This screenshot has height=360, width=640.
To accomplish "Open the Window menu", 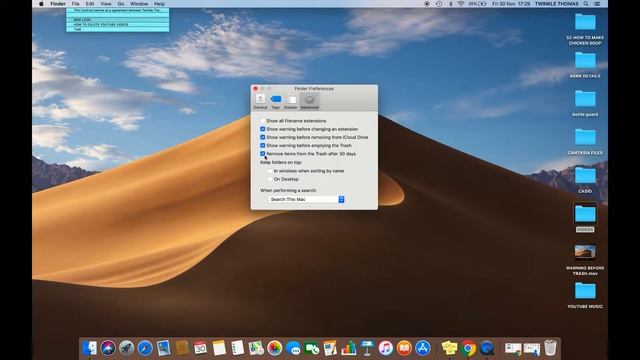I will click(139, 4).
